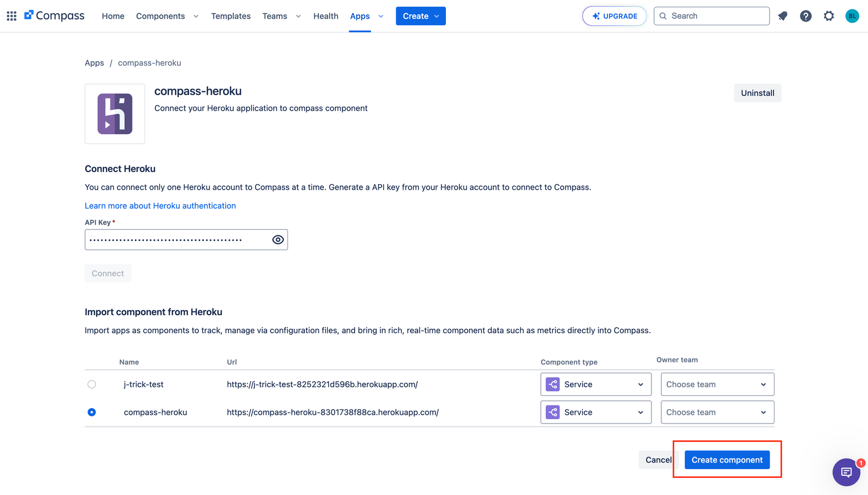
Task: Click the Uninstall button
Action: (x=758, y=93)
